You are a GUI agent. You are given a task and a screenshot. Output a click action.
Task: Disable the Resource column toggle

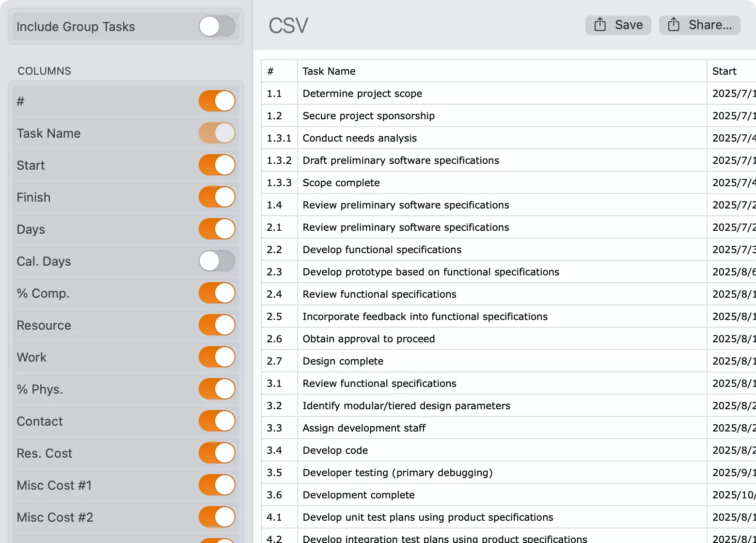pos(217,325)
